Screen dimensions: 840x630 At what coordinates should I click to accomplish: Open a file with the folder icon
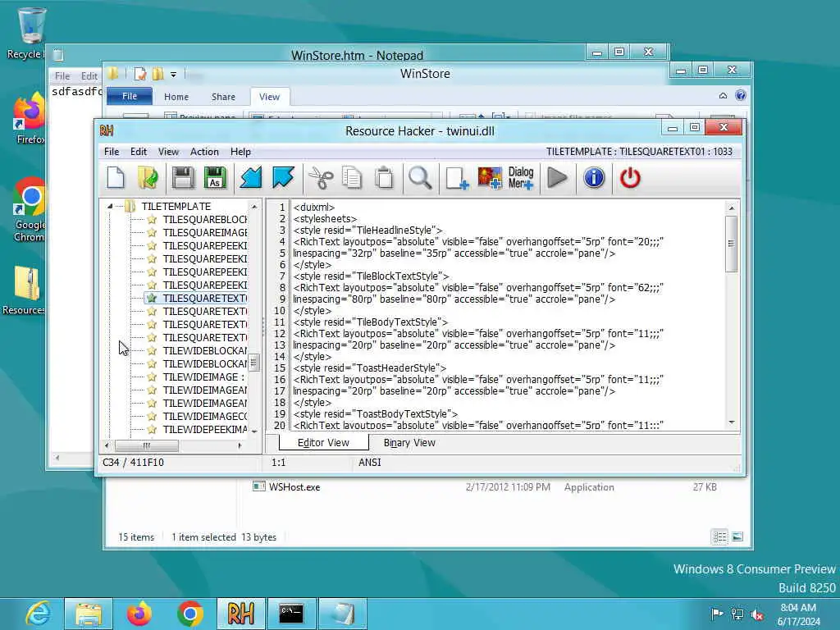(148, 178)
